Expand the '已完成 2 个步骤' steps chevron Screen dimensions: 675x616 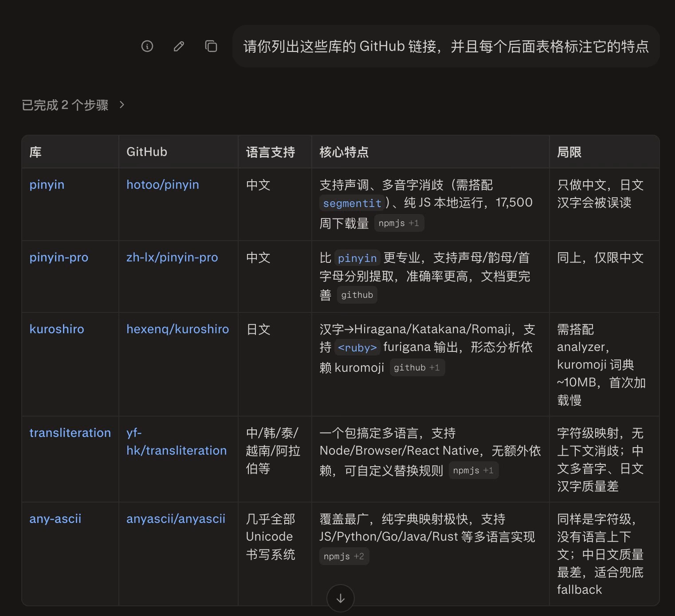point(122,105)
